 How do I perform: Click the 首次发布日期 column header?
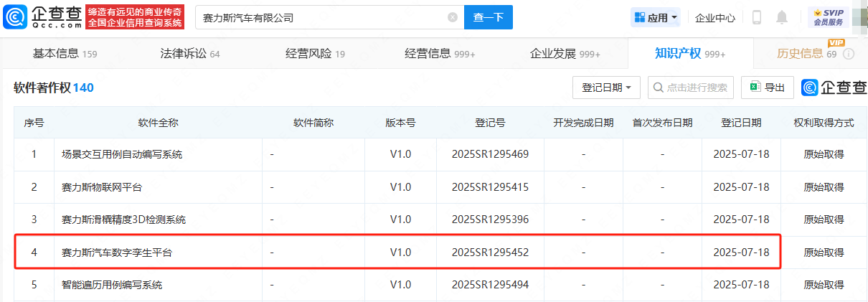tap(662, 123)
